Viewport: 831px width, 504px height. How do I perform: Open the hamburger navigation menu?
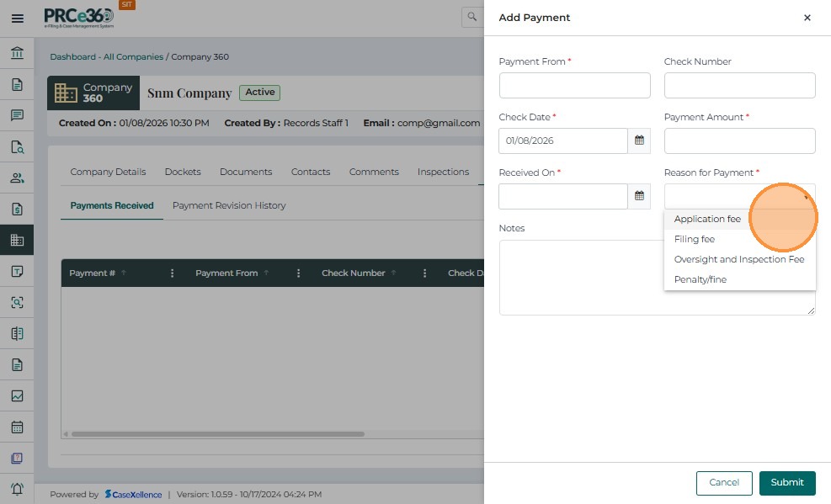17,18
